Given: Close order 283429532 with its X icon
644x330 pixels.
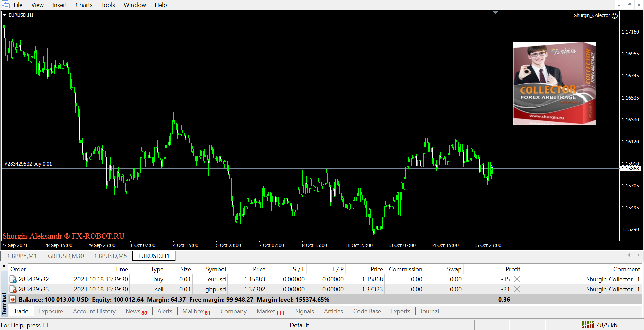Looking at the screenshot, I should coord(517,279).
